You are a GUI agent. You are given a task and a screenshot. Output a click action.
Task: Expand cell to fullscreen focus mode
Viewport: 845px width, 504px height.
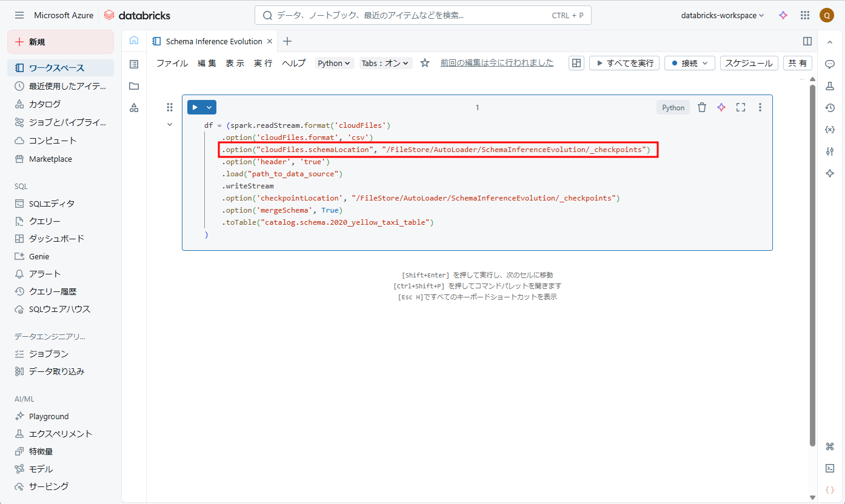point(740,107)
